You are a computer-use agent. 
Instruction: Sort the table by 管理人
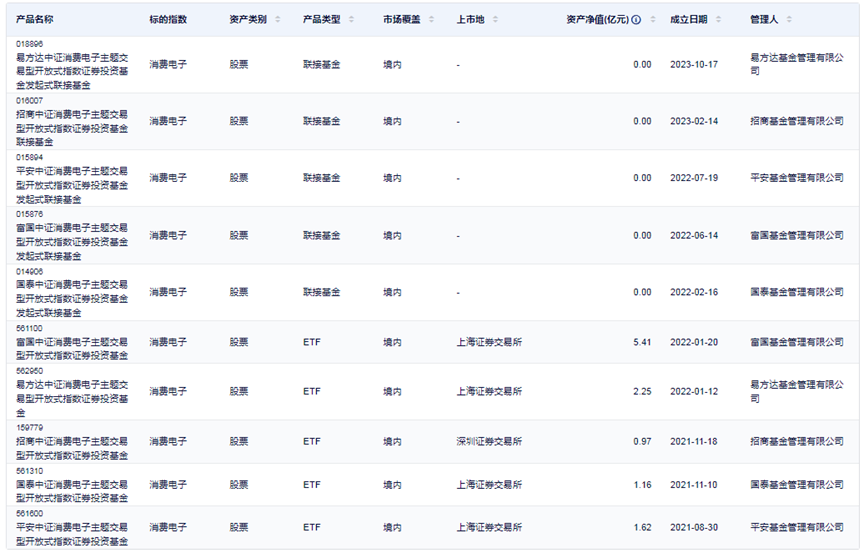[789, 20]
